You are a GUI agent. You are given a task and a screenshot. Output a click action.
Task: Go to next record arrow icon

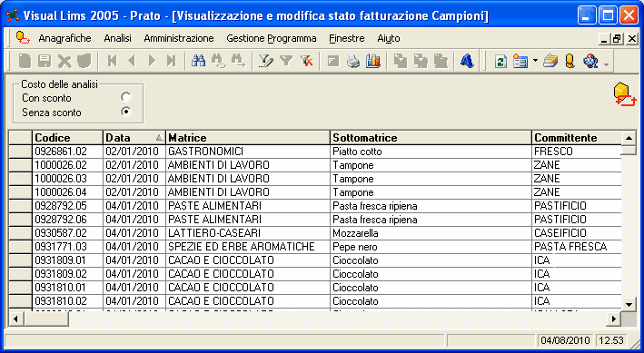click(x=152, y=61)
